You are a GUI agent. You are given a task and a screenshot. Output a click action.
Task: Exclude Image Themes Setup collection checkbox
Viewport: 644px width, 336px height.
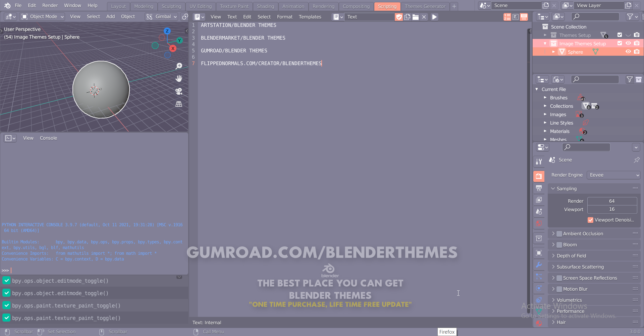pos(620,43)
